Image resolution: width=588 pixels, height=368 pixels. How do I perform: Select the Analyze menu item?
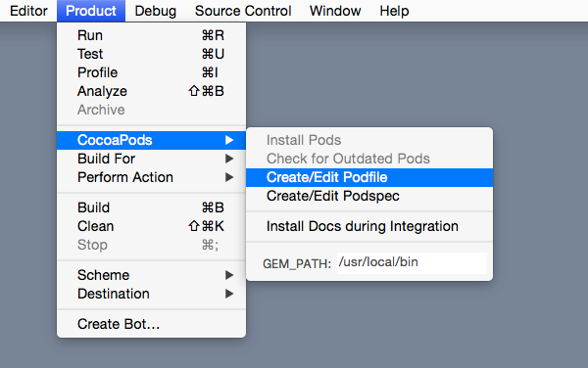pyautogui.click(x=152, y=91)
